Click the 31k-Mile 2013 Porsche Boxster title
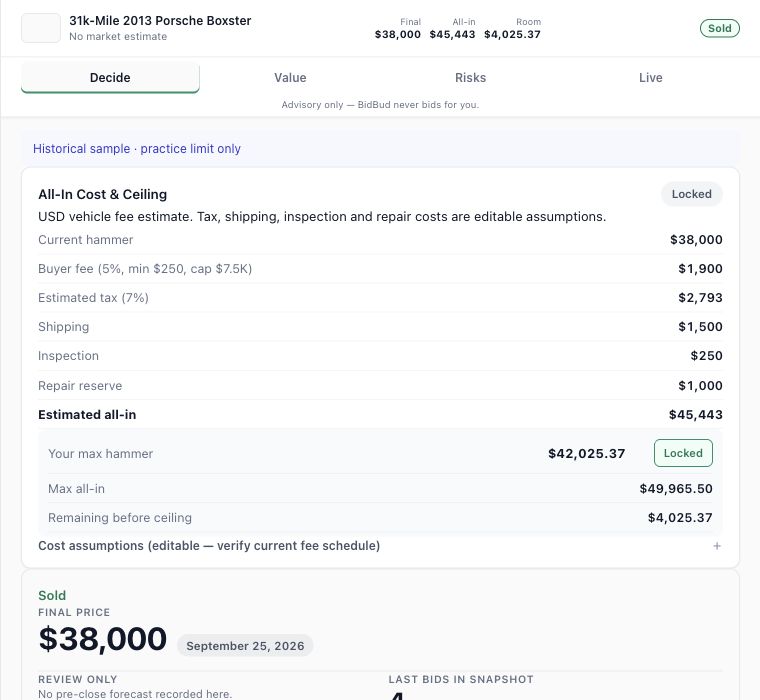Screen dimensions: 760x700 (x=160, y=21)
